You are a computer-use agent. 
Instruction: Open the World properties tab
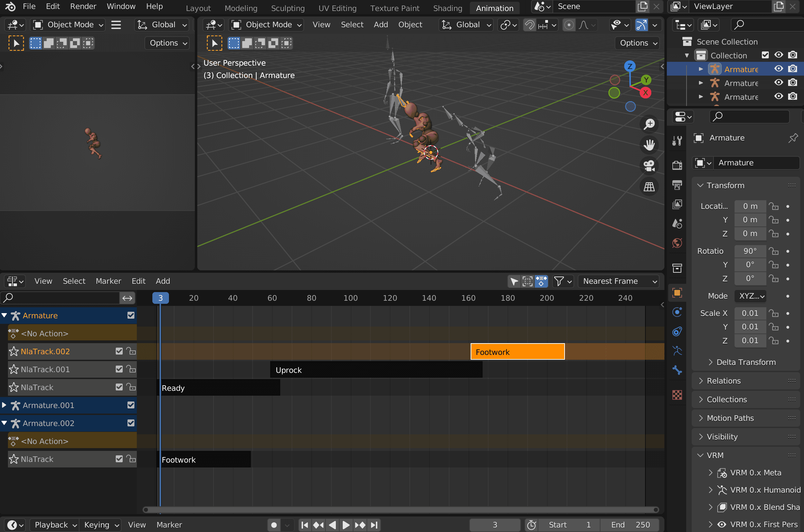point(677,243)
